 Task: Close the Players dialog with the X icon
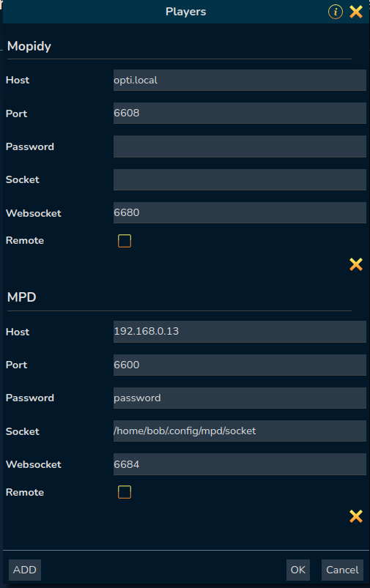356,12
